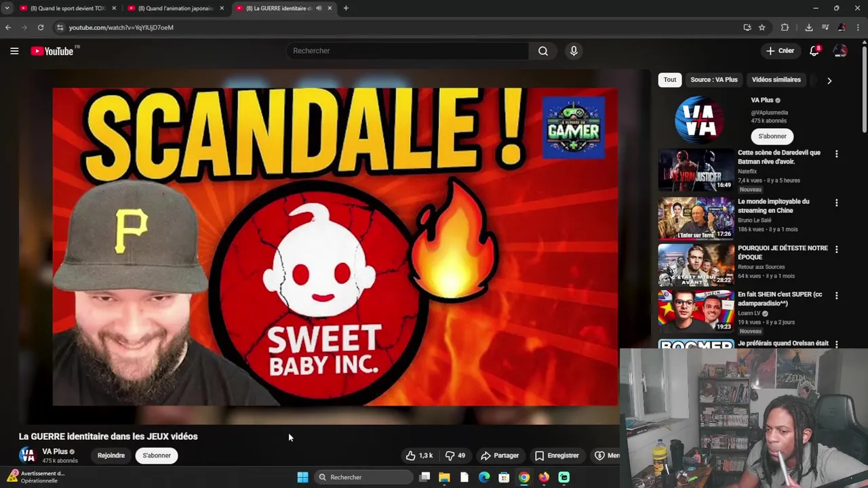This screenshot has height=488, width=868.
Task: Click S'abonner in the VA Plus sidebar card
Action: click(772, 136)
